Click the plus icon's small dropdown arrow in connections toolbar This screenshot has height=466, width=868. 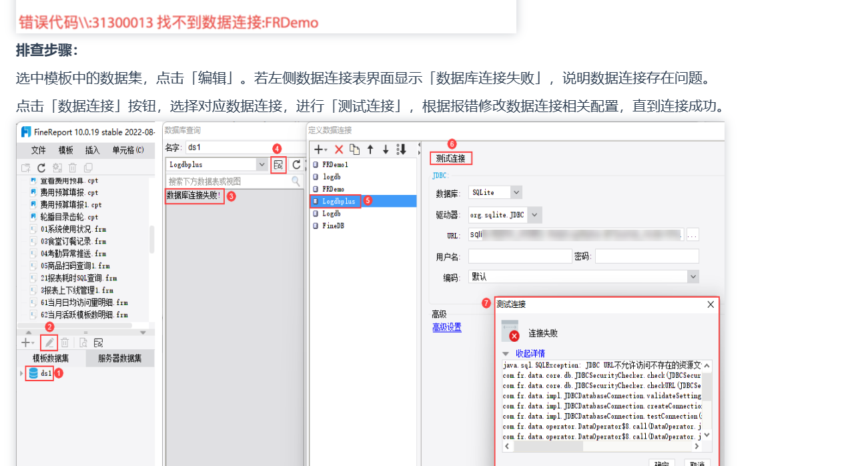pyautogui.click(x=326, y=151)
